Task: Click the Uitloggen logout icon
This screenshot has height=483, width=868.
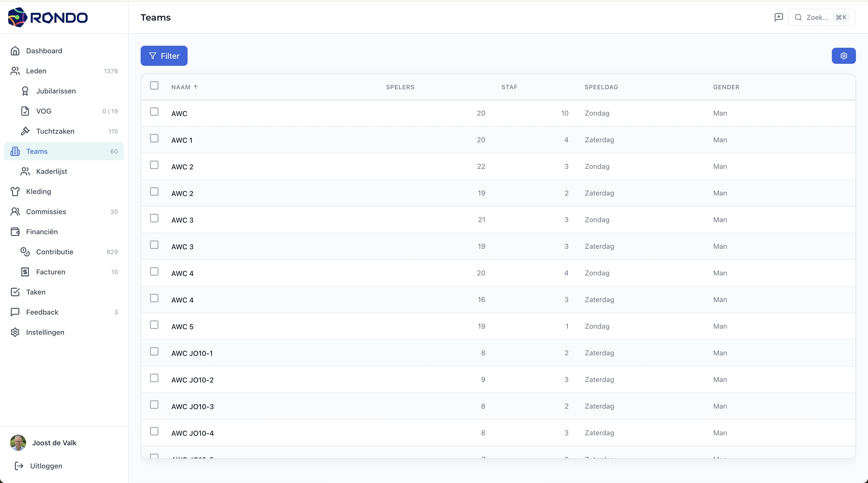Action: pos(19,466)
